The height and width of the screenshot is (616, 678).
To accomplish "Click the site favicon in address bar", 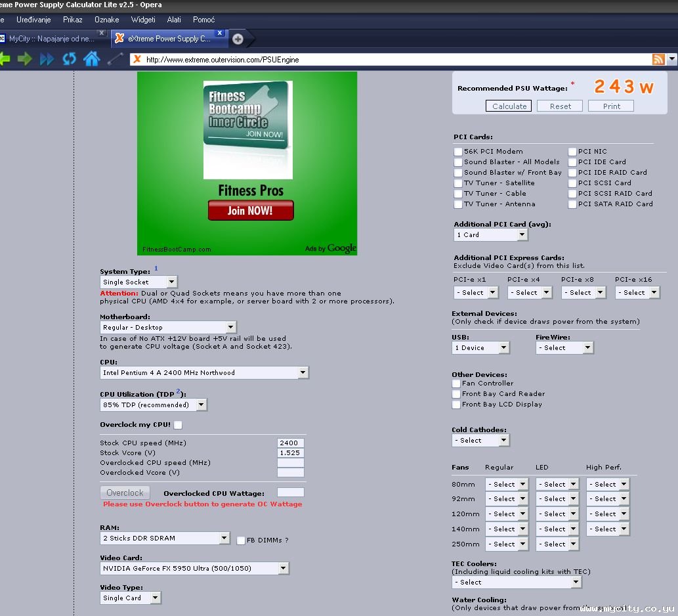I will pyautogui.click(x=137, y=59).
